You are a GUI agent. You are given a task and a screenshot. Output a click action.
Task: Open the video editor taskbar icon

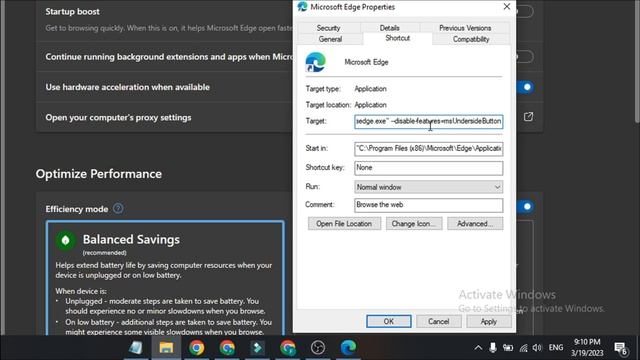(257, 348)
